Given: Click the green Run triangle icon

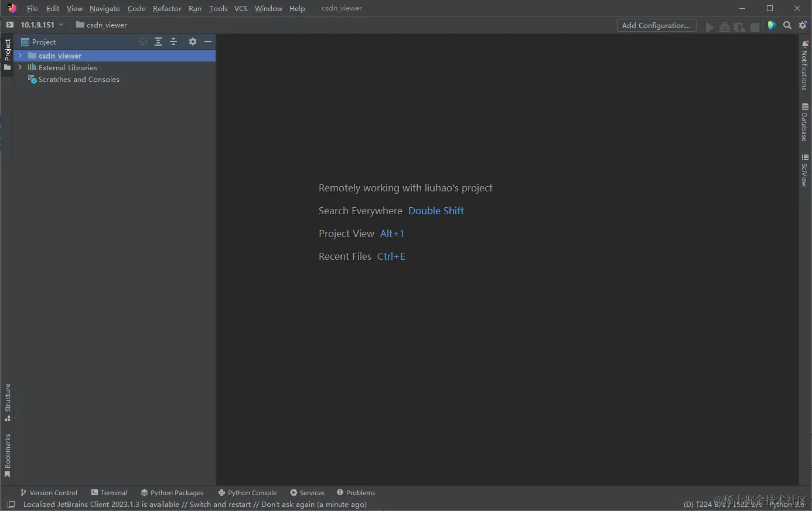Looking at the screenshot, I should (x=709, y=27).
